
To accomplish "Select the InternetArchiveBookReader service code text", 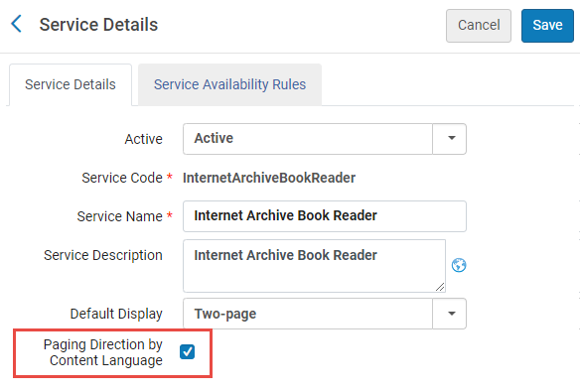I will 269,178.
